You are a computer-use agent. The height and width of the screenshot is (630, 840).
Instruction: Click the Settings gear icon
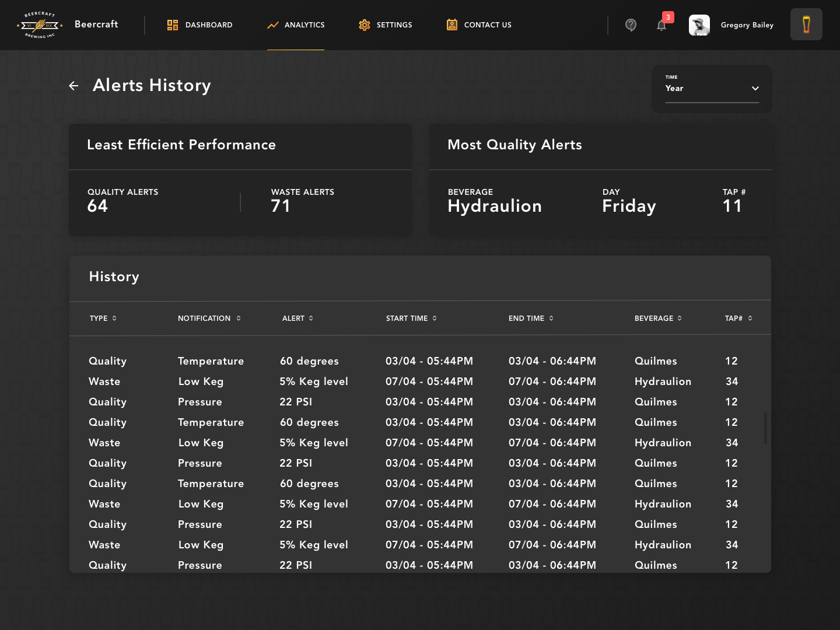click(365, 25)
